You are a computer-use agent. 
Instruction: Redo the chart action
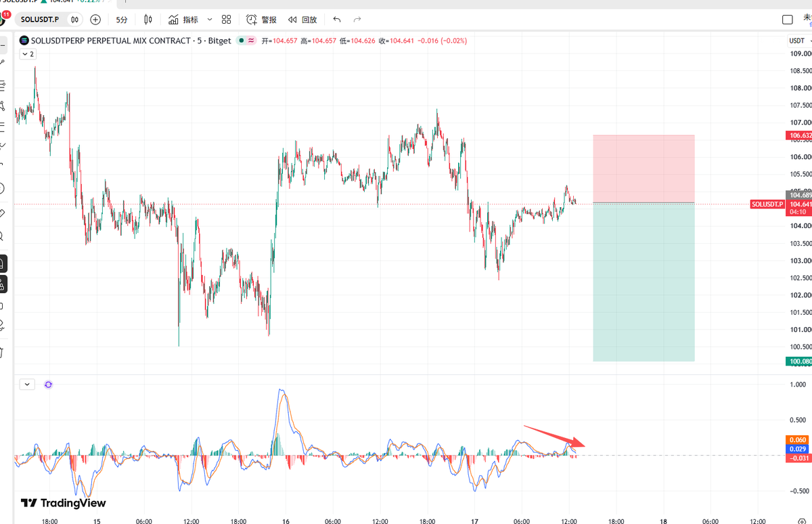[x=357, y=20]
